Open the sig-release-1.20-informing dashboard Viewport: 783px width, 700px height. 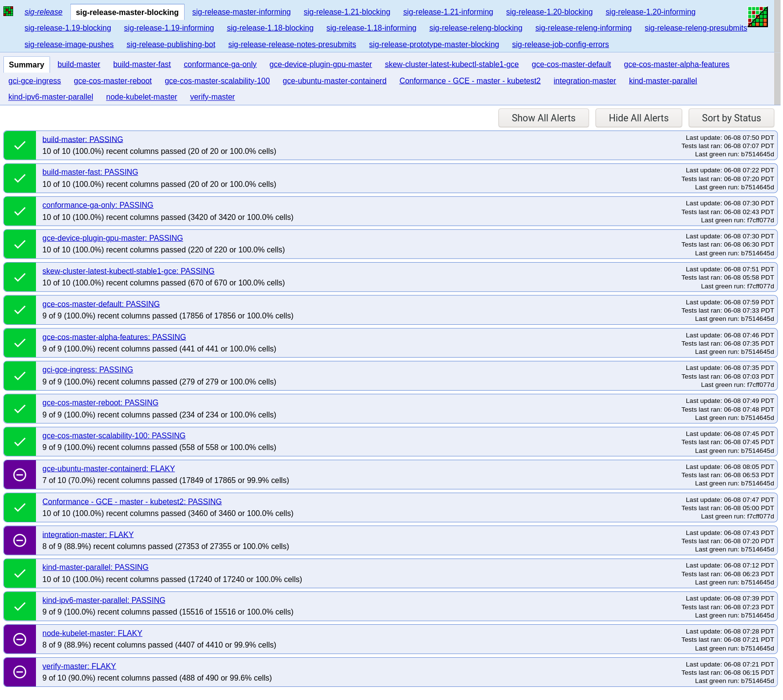click(650, 12)
